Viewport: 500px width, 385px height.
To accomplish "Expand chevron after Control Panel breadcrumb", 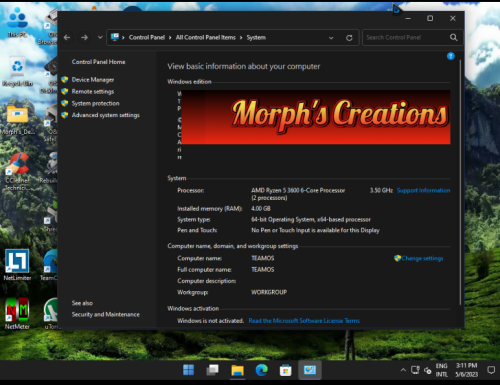I will coord(170,38).
